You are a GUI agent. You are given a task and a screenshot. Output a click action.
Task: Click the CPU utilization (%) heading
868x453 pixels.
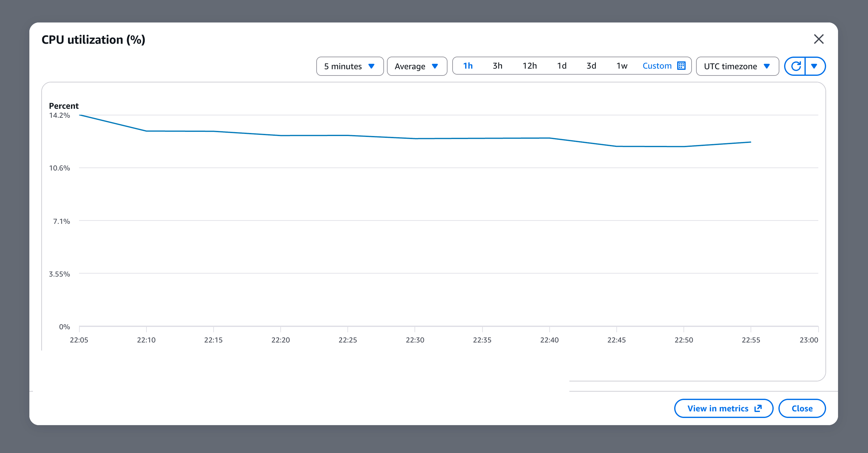coord(93,40)
